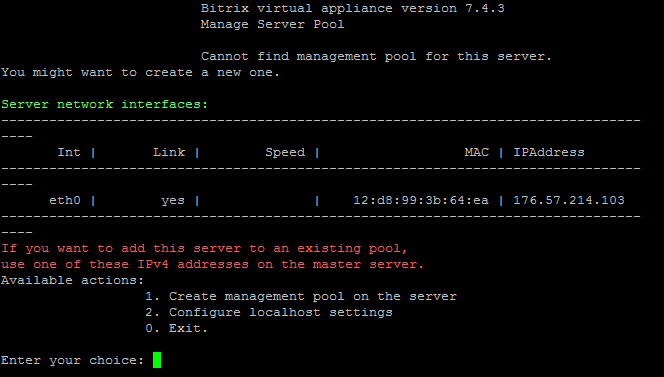Click the 'Manage Server Pool' heading

(272, 24)
